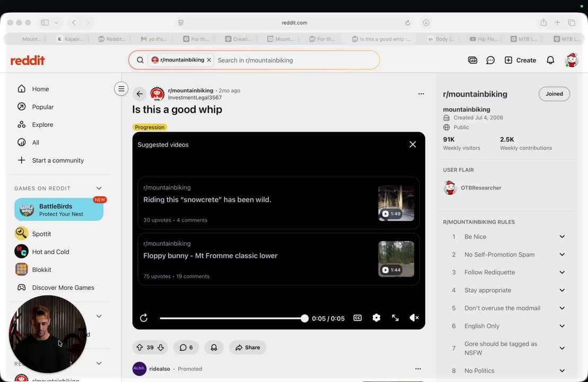
Task: Open ridealso promoted profile
Action: [160, 369]
